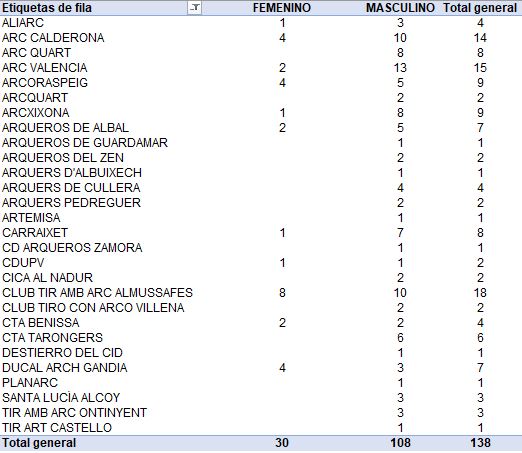
Task: Select the Total general row label at bottom
Action: pos(39,443)
